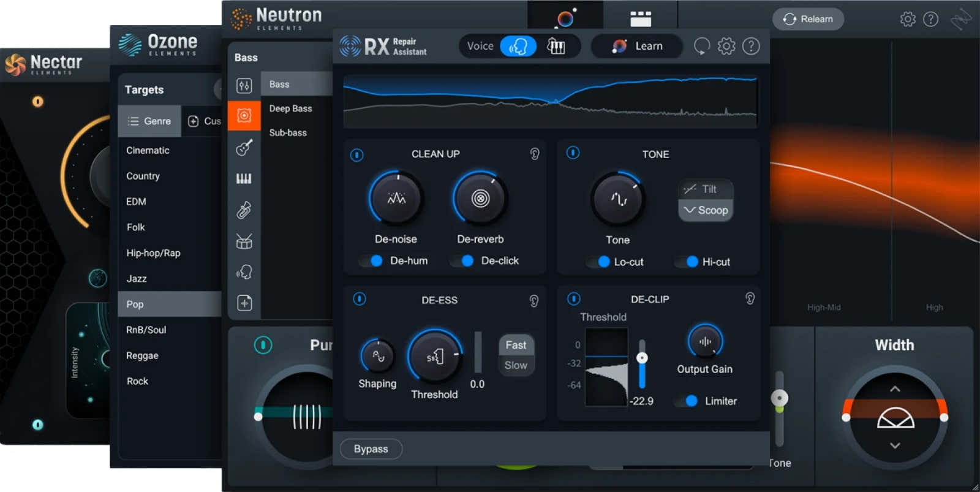Screen dimensions: 980x492
Task: Click the Width down chevron
Action: (x=895, y=445)
